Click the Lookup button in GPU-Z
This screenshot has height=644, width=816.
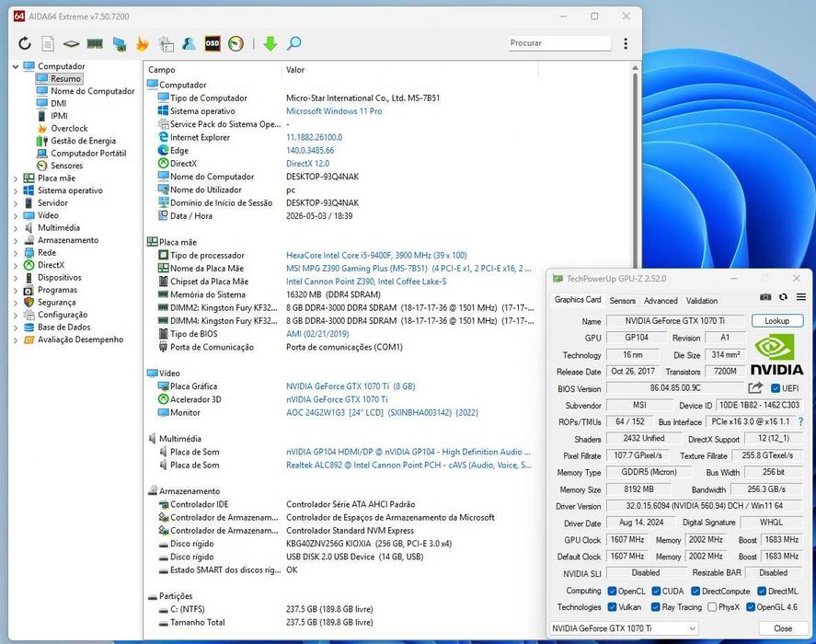777,321
